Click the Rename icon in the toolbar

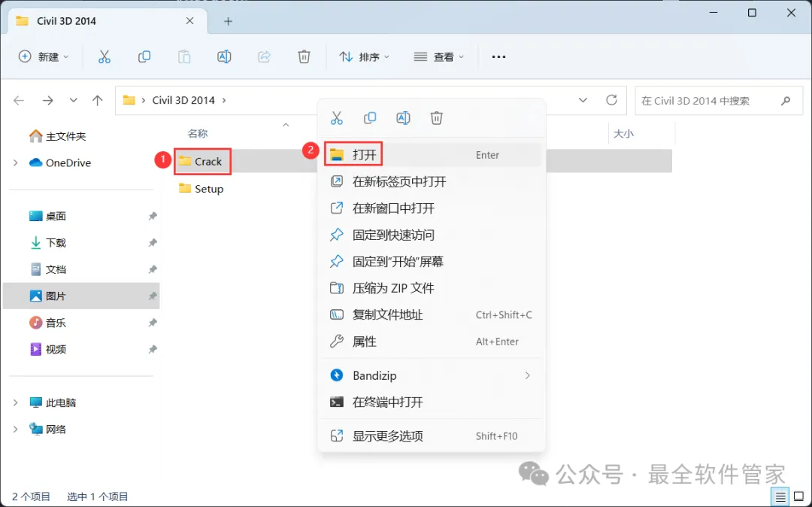[224, 56]
